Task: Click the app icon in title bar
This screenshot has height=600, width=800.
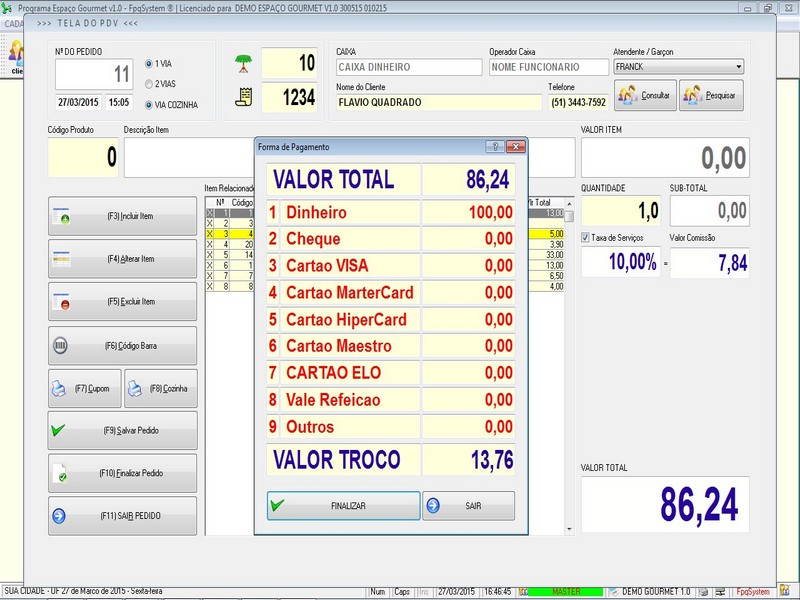Action: [x=7, y=8]
